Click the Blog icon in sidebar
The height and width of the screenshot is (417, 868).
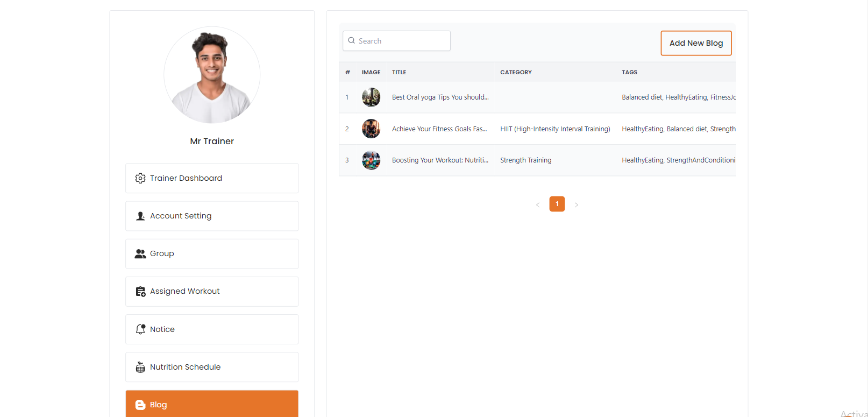click(x=140, y=405)
